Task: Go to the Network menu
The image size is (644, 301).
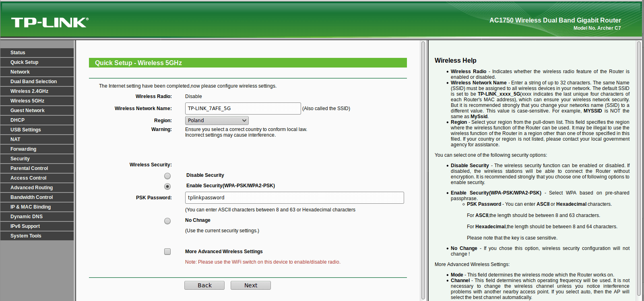Action: coord(37,72)
